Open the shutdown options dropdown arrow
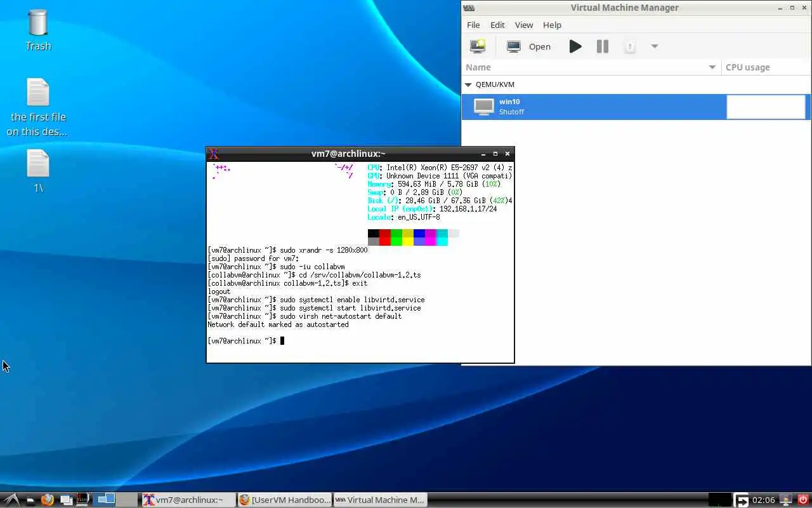Screen dimensions: 812x508 pos(655,46)
